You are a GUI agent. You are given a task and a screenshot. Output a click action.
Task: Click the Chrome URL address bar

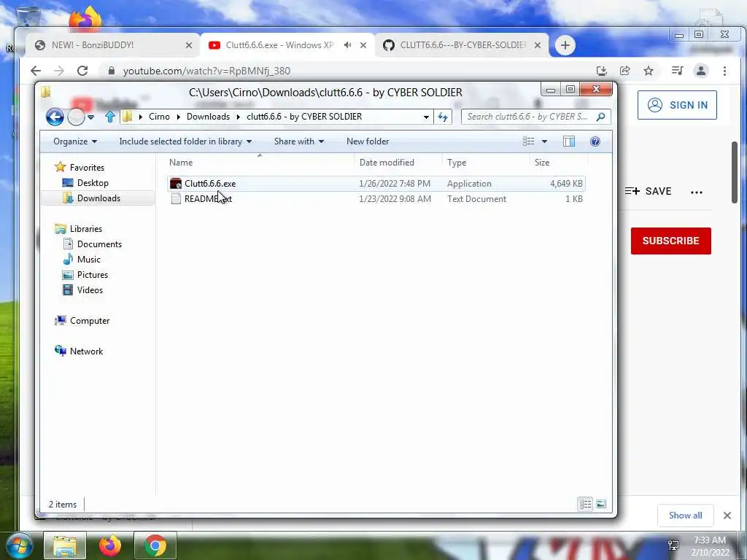pos(348,71)
